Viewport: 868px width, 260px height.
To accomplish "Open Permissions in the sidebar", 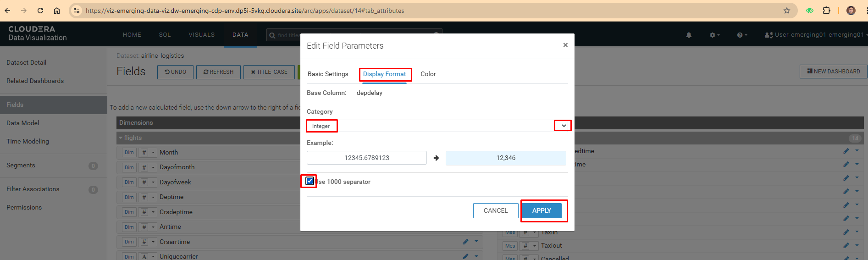I will [24, 207].
